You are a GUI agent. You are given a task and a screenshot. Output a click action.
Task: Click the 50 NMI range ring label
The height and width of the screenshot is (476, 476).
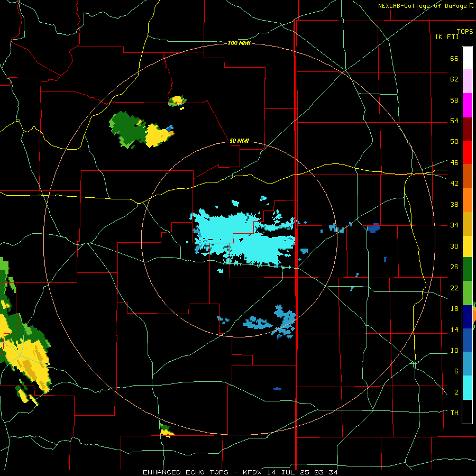point(239,141)
